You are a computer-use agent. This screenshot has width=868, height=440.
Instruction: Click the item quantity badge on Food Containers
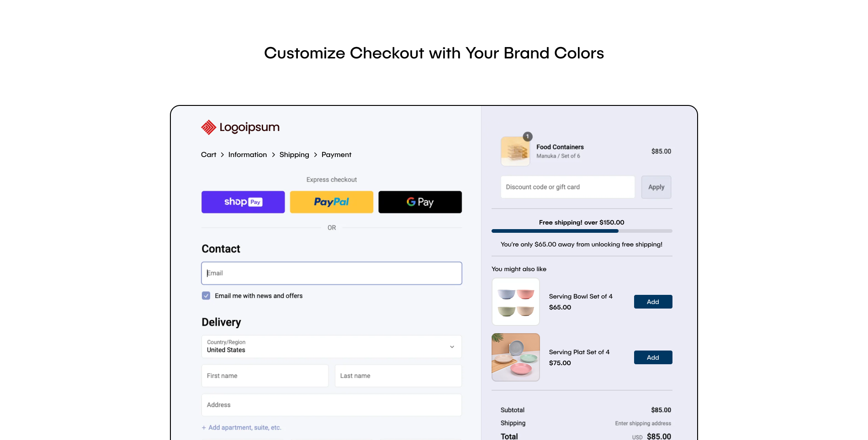[x=527, y=136]
